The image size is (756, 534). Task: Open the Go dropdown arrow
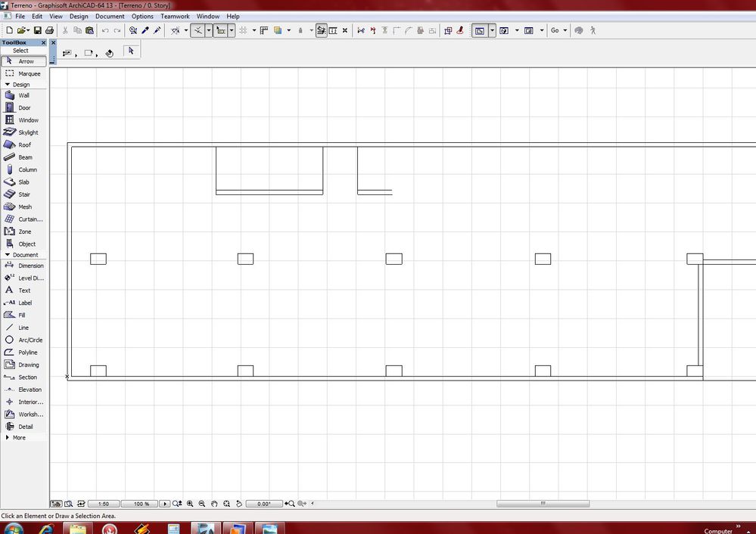(x=565, y=30)
